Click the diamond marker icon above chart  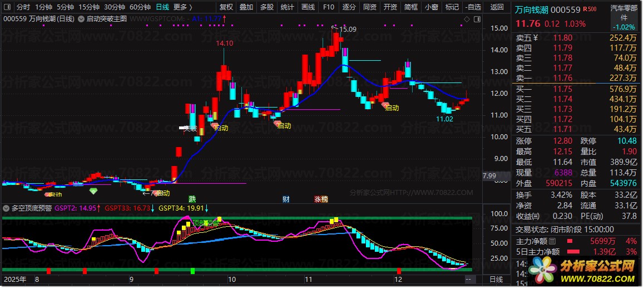(466, 19)
